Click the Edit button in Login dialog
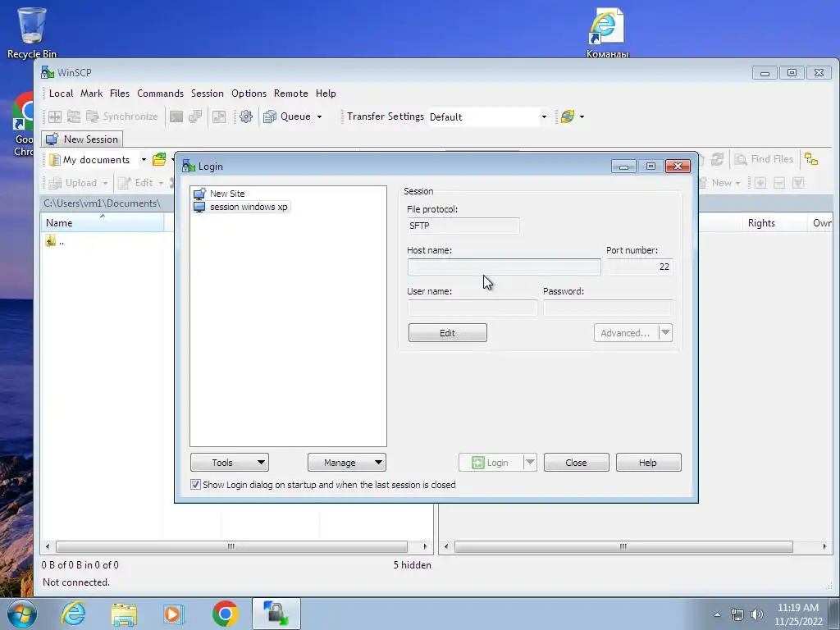Screen dimensions: 840x630 [447, 333]
